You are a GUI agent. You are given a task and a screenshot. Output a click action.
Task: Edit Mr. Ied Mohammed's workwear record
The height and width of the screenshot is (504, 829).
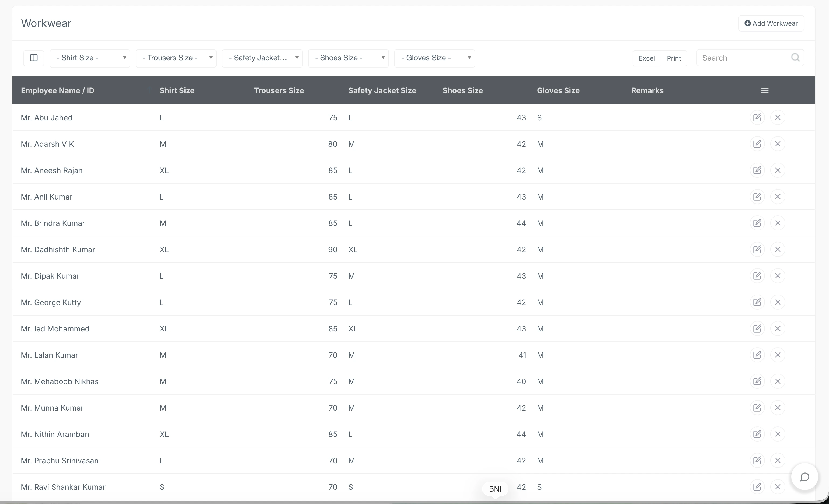(757, 329)
